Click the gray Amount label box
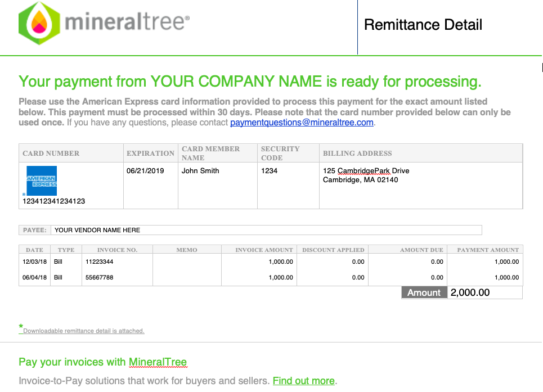The height and width of the screenshot is (392, 543). (424, 292)
